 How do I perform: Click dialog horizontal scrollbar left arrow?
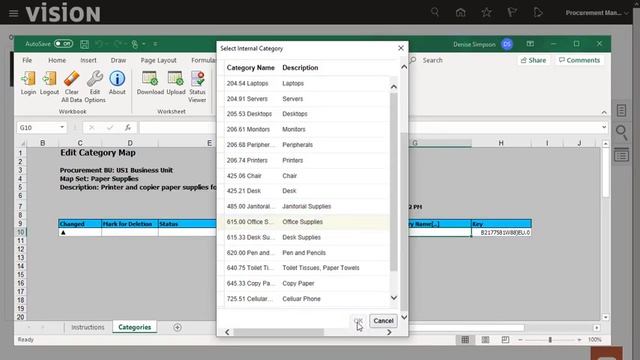(227, 332)
